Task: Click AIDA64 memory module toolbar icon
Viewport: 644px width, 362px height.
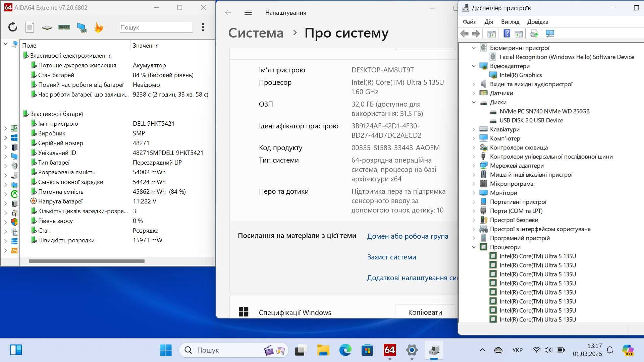Action: pyautogui.click(x=64, y=27)
